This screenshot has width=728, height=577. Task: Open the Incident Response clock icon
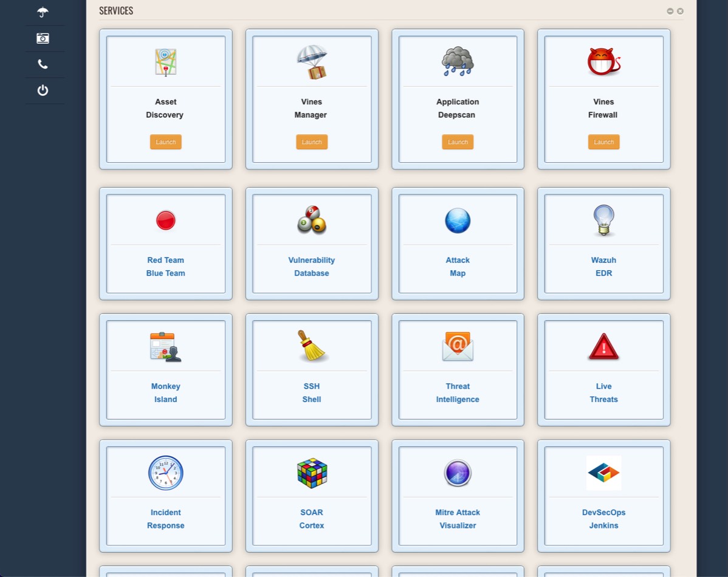[166, 473]
